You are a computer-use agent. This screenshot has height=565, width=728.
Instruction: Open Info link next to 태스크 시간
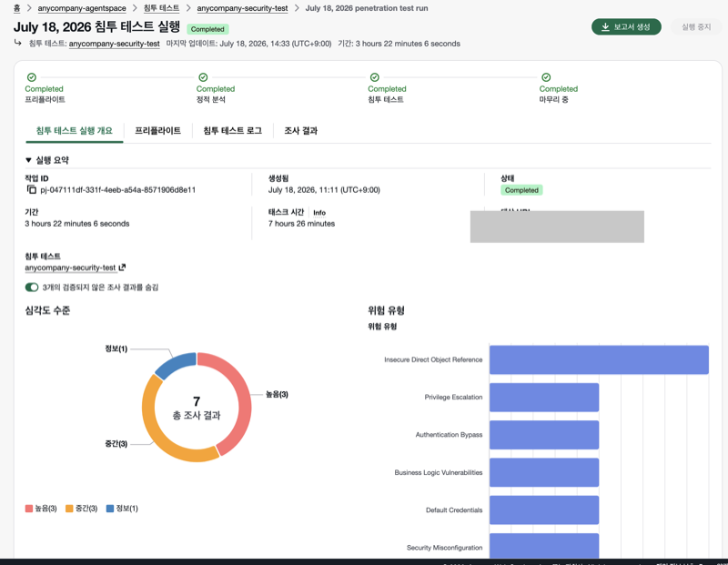[319, 213]
